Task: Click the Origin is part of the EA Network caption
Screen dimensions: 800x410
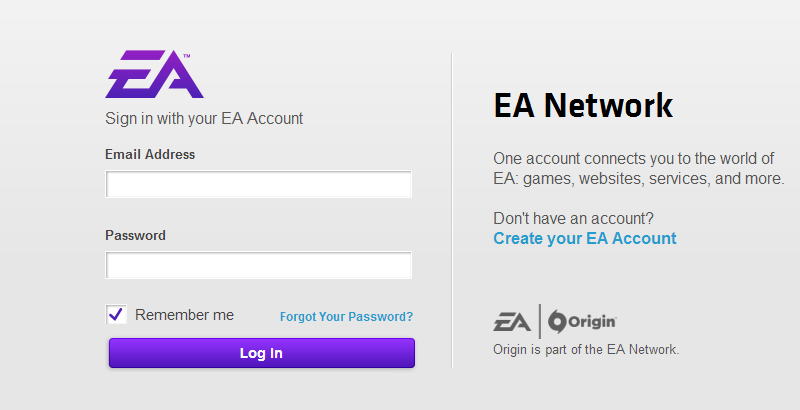Action: [586, 349]
